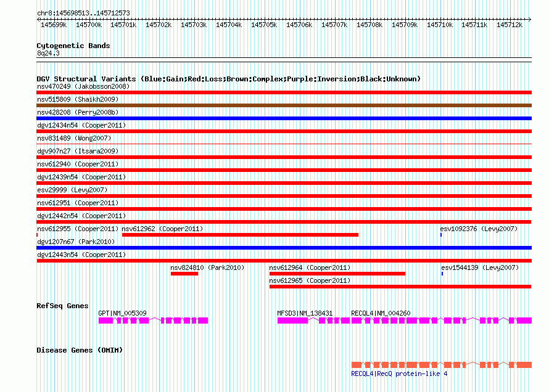The width and height of the screenshot is (549, 392).
Task: Select the esv1544139 (Levy2007) label
Action: [x=480, y=267]
